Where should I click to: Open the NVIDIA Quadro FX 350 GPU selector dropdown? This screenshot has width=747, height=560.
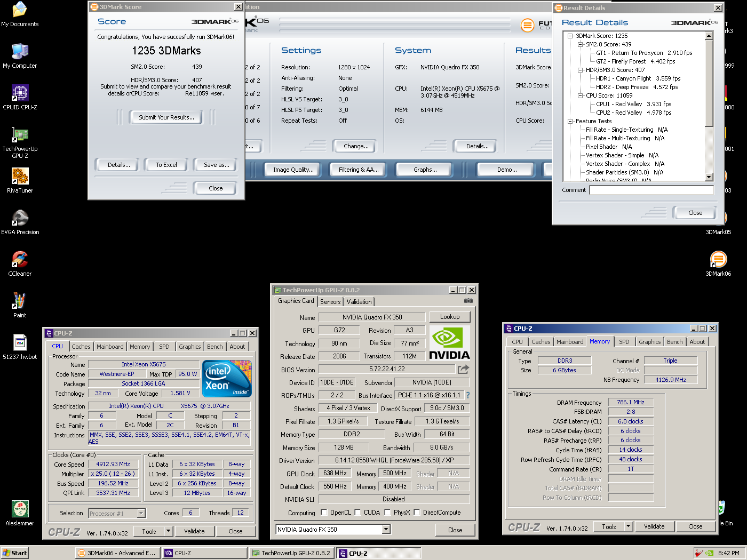pos(386,530)
